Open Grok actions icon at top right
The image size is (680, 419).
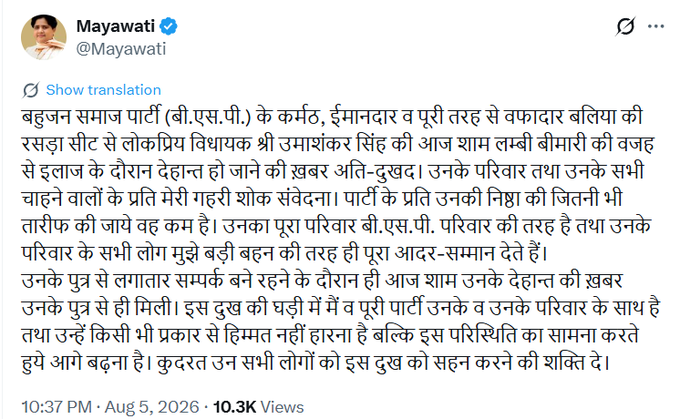tap(625, 26)
